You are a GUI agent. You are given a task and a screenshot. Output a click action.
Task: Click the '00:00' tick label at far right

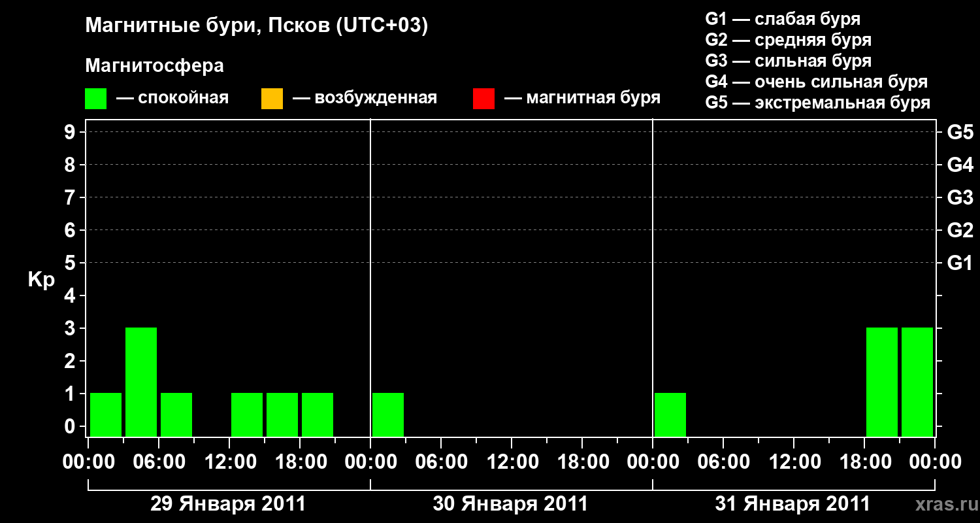pos(935,462)
